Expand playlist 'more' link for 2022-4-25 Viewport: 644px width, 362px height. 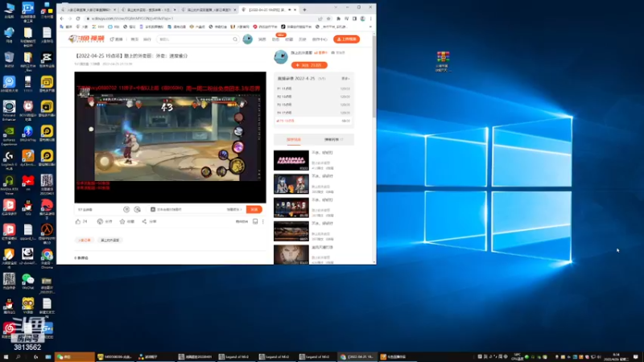tap(345, 78)
